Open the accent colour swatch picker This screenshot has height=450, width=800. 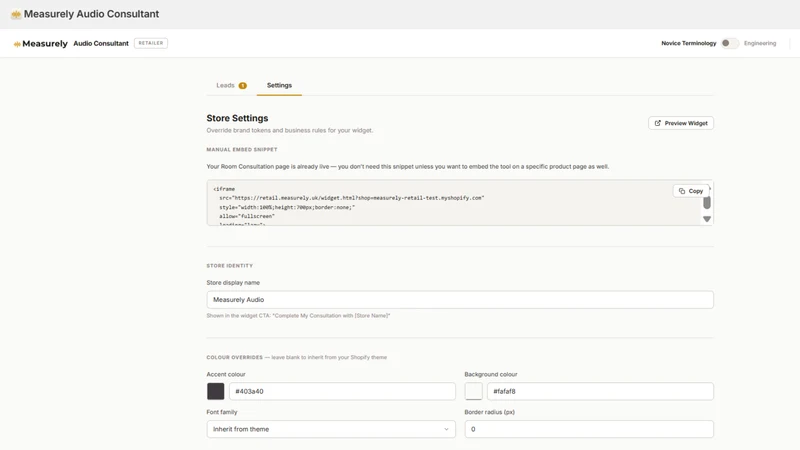coord(215,391)
